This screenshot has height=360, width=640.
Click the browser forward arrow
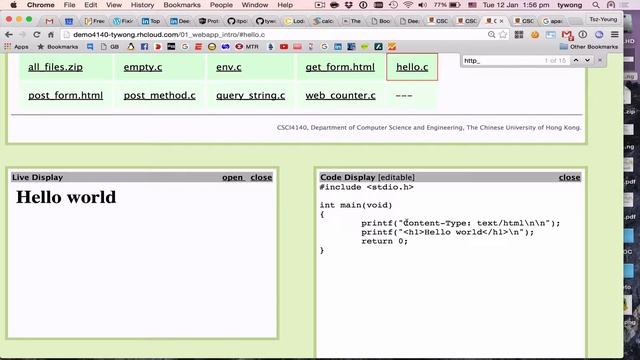coord(22,35)
